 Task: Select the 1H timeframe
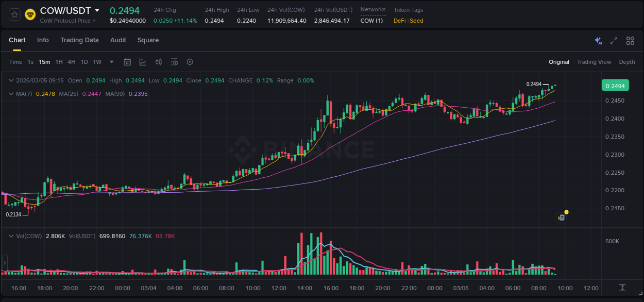(59, 62)
